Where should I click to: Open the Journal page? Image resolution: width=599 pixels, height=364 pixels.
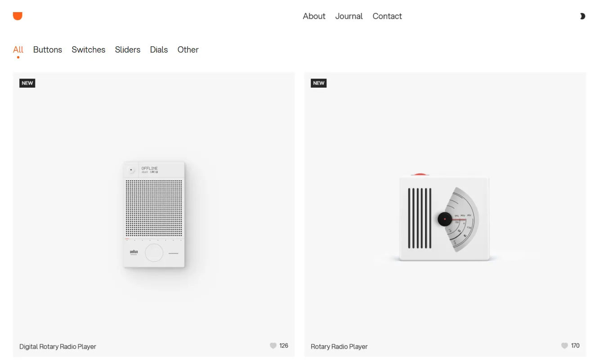coord(349,16)
